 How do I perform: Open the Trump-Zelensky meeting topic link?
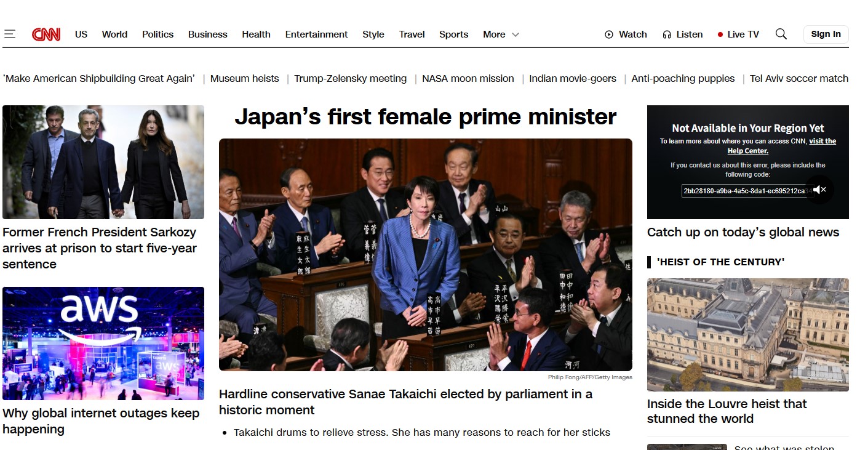[x=351, y=78]
